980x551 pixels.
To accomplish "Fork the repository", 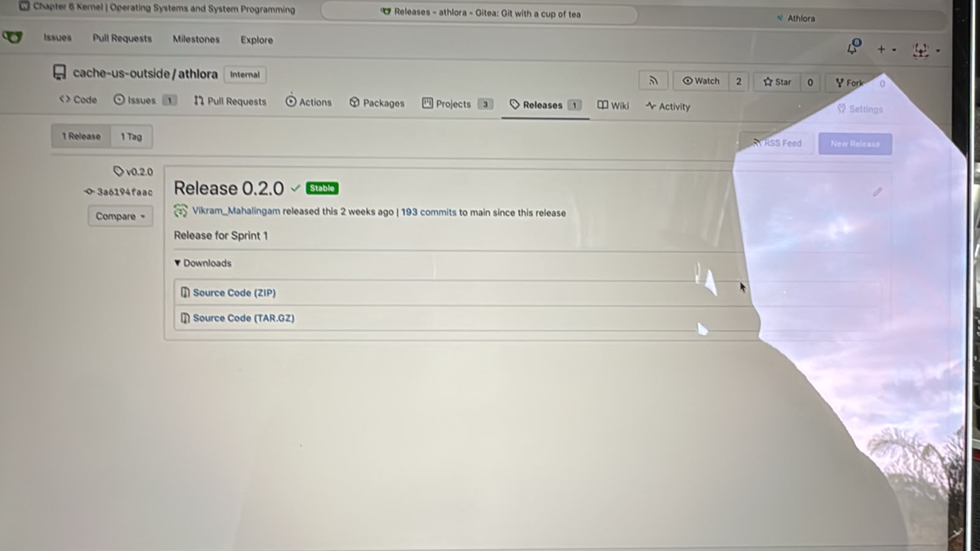I will [850, 83].
